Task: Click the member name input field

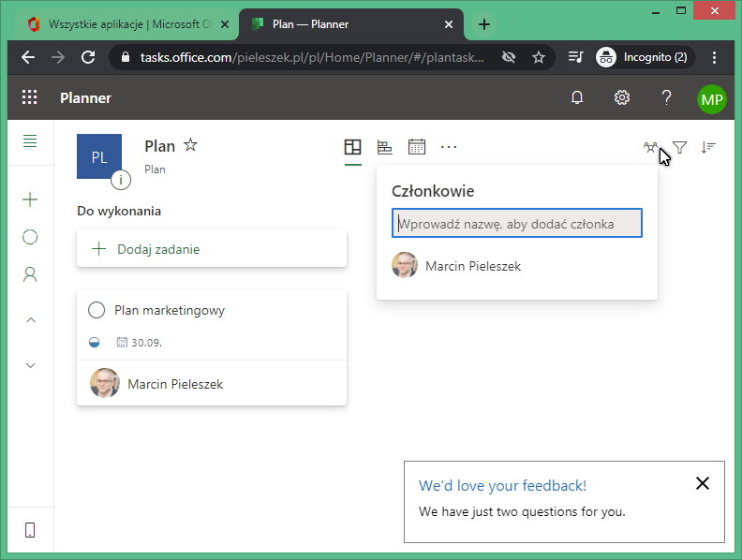Action: pyautogui.click(x=516, y=224)
